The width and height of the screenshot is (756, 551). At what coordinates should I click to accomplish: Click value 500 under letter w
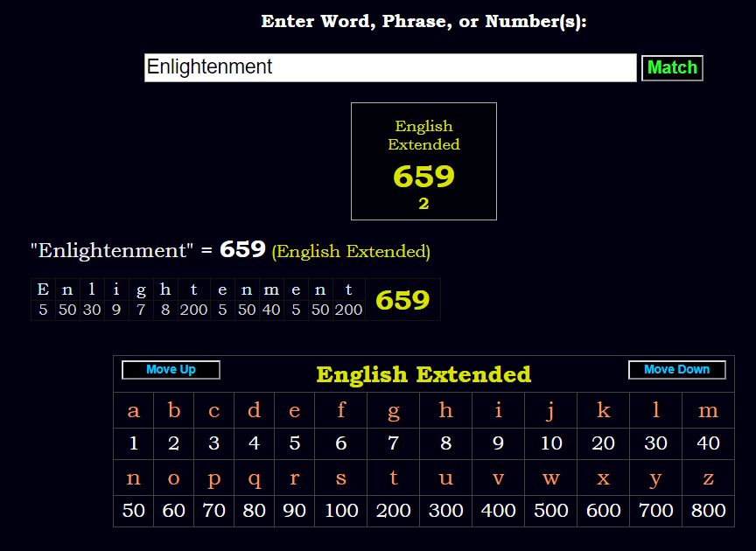[x=550, y=511]
